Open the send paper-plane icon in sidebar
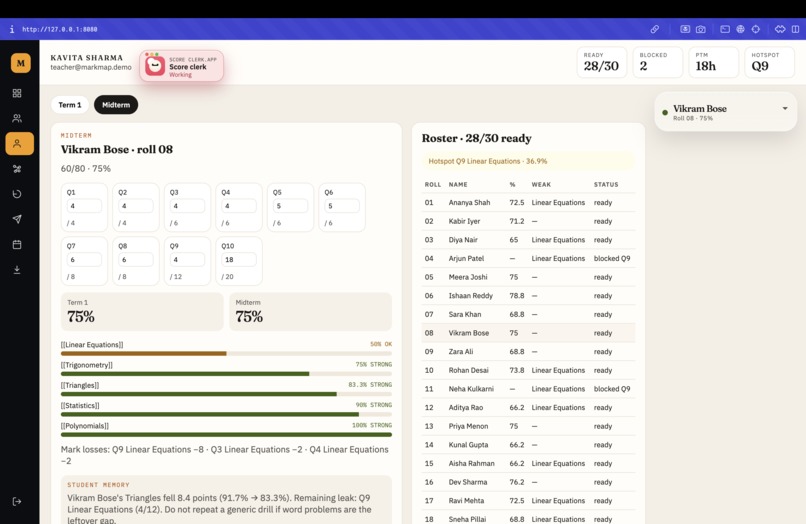Screen dimensions: 806x524 (17, 219)
